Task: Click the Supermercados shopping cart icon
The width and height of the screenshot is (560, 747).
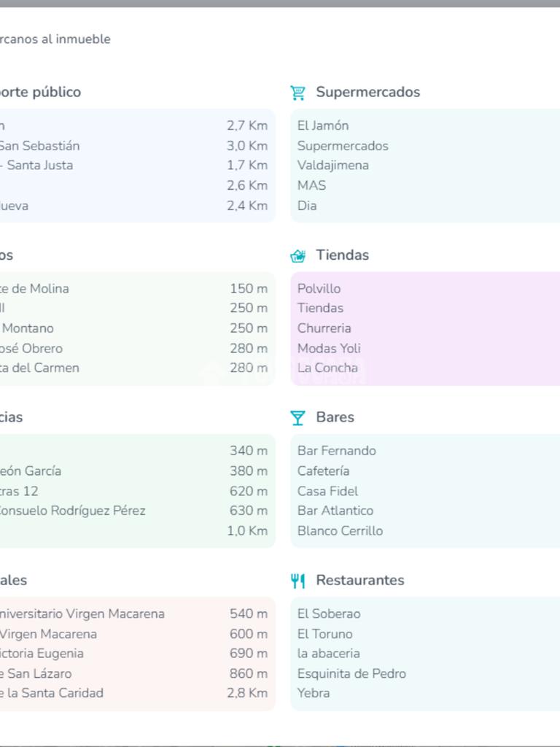Action: 297,93
